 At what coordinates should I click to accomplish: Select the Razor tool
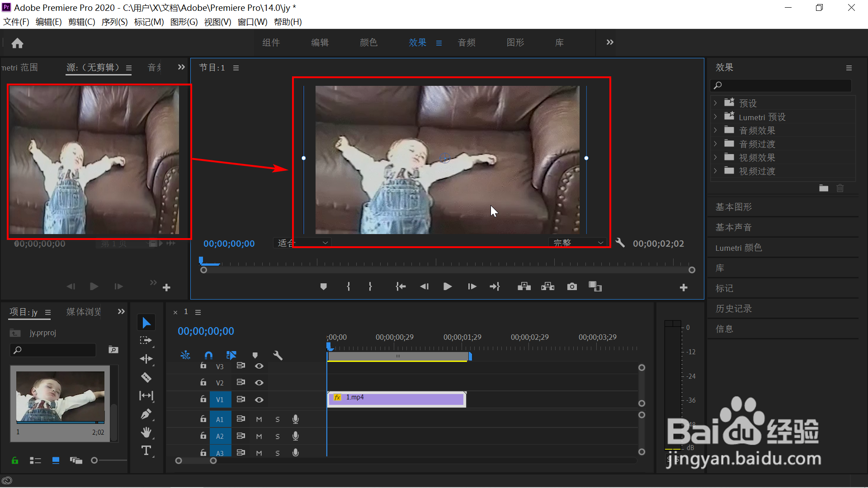(146, 377)
